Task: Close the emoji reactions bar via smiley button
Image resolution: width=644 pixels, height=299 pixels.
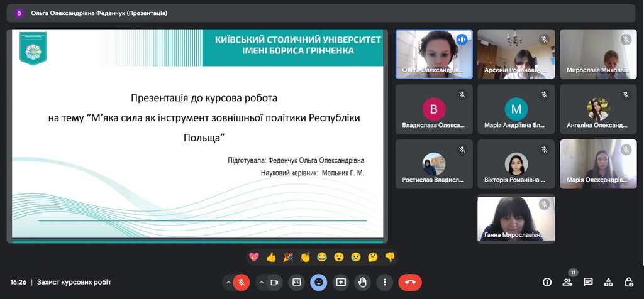Action: (x=319, y=282)
